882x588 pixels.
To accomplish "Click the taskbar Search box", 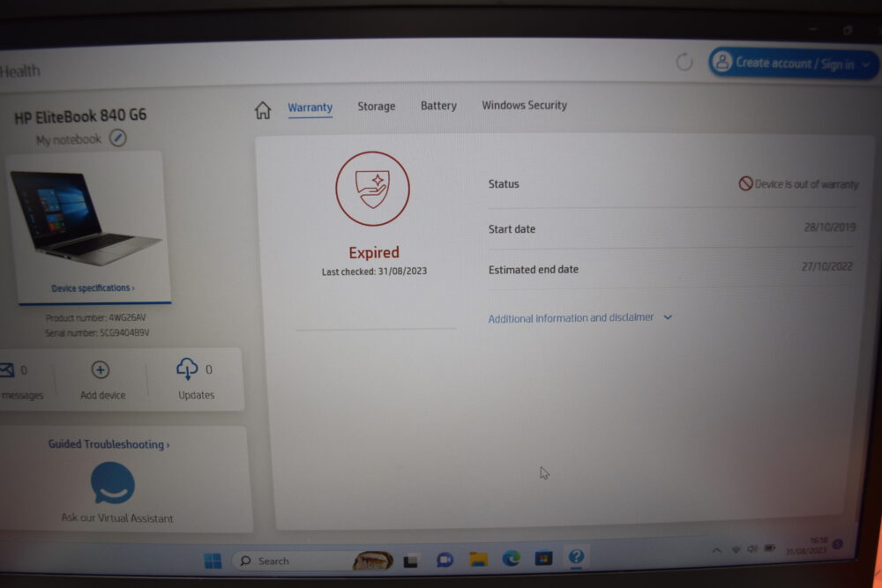I will point(313,561).
